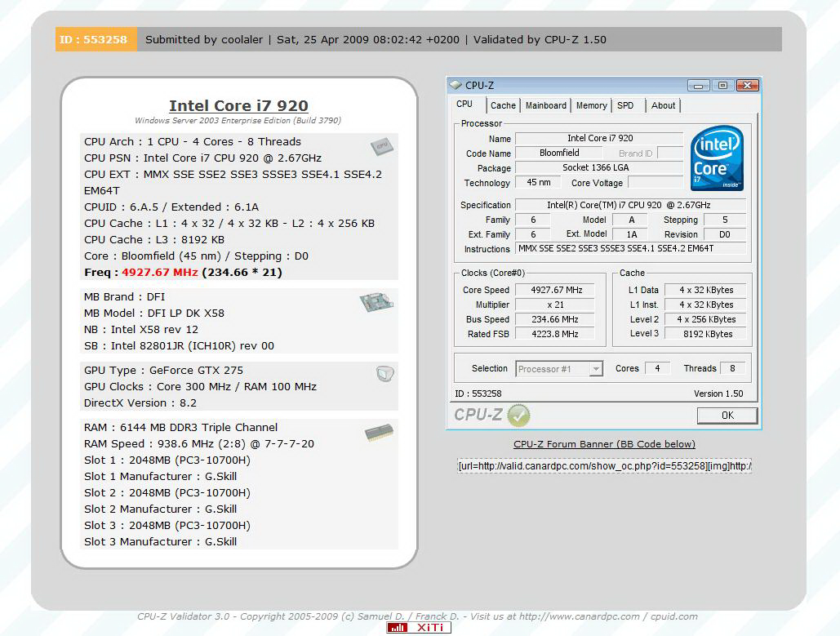The width and height of the screenshot is (840, 636).
Task: Click CPU-Z Forum Banner link
Action: [x=604, y=443]
